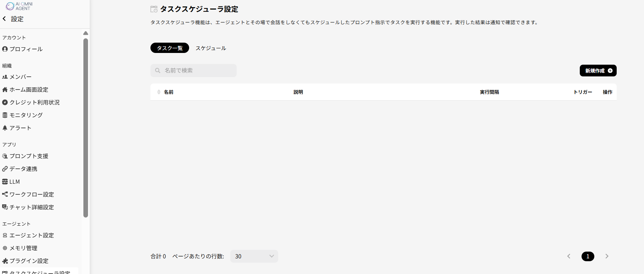Click the プロンプト支援 icon

click(5, 156)
